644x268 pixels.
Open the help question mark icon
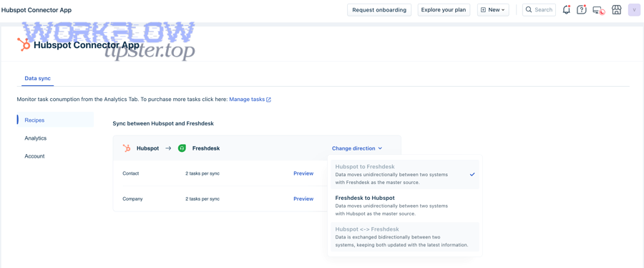click(x=582, y=10)
